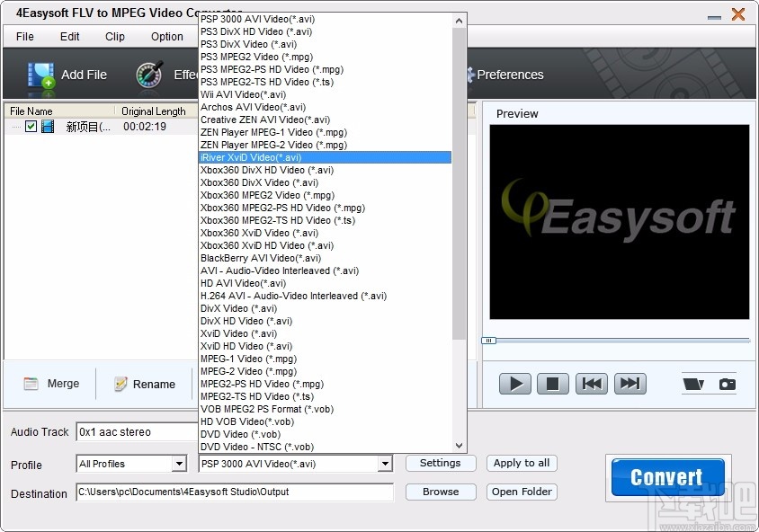Click the Preferences gear icon
Image resolution: width=759 pixels, height=532 pixels.
(x=469, y=75)
